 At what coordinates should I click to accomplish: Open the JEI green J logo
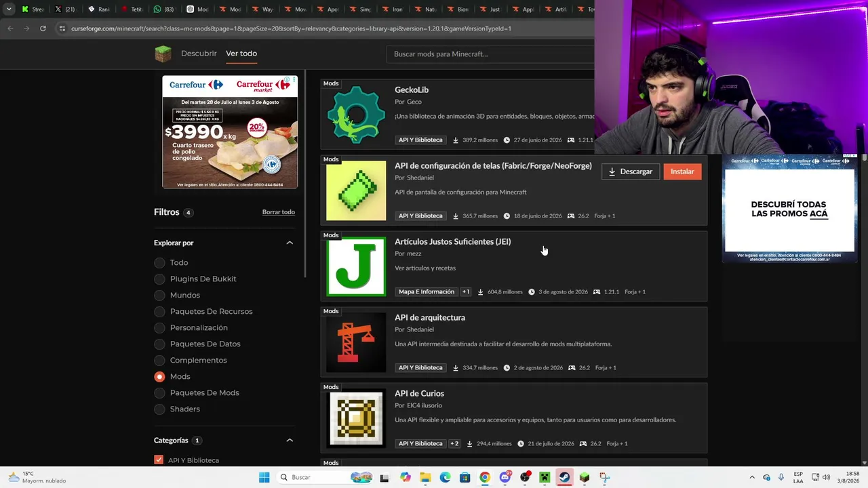[x=356, y=266]
